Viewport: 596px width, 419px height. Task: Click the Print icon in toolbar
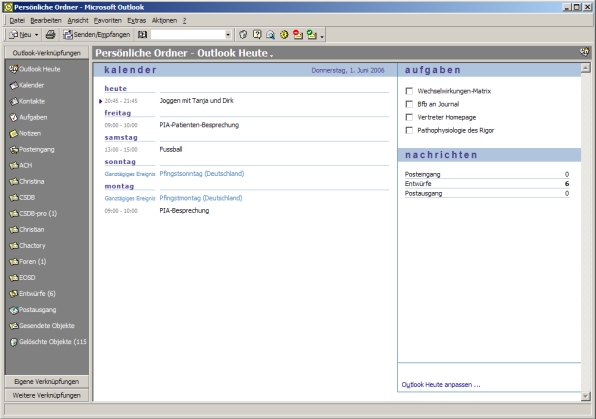click(x=50, y=35)
